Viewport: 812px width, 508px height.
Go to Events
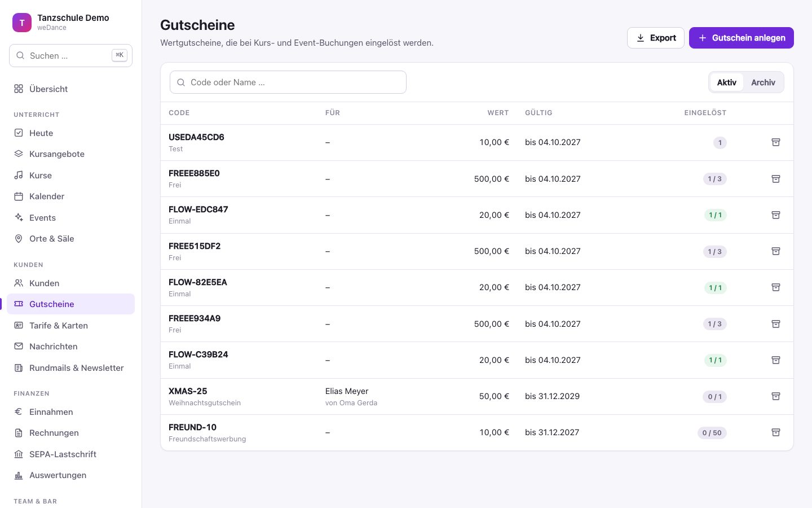70,218
